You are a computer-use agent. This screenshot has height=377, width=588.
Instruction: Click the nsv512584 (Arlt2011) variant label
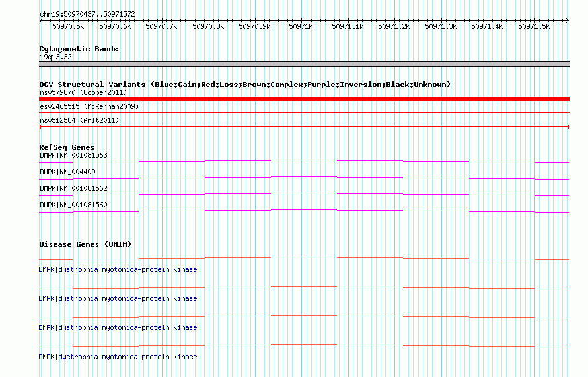click(79, 120)
